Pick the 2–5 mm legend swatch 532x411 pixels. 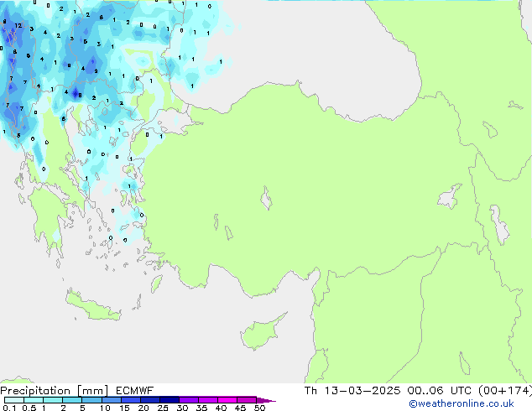[x=72, y=400]
